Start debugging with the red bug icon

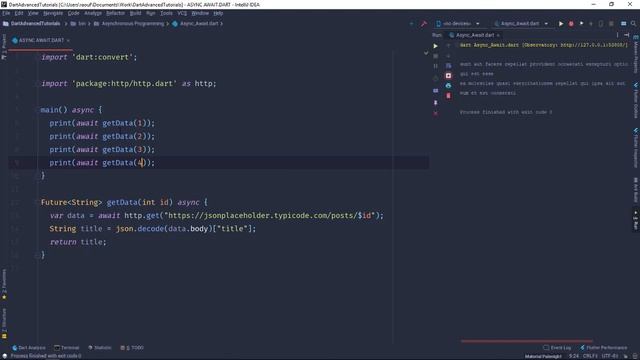571,24
